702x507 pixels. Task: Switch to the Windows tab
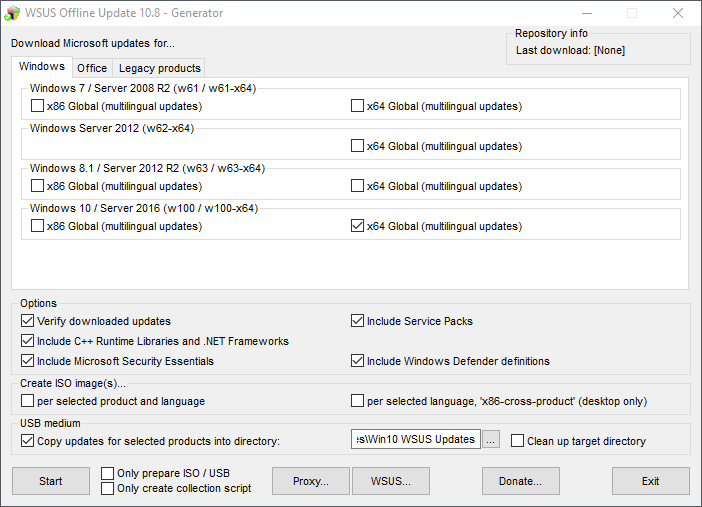coord(42,66)
